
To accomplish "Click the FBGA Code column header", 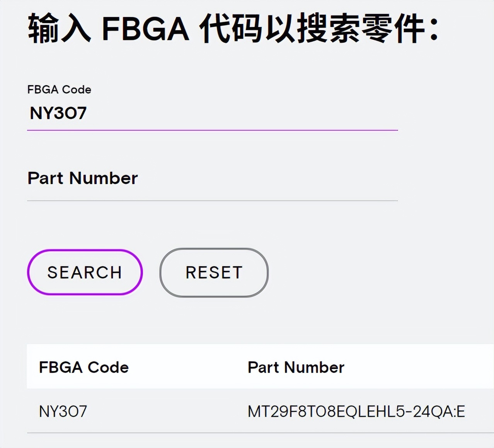I will [x=83, y=367].
